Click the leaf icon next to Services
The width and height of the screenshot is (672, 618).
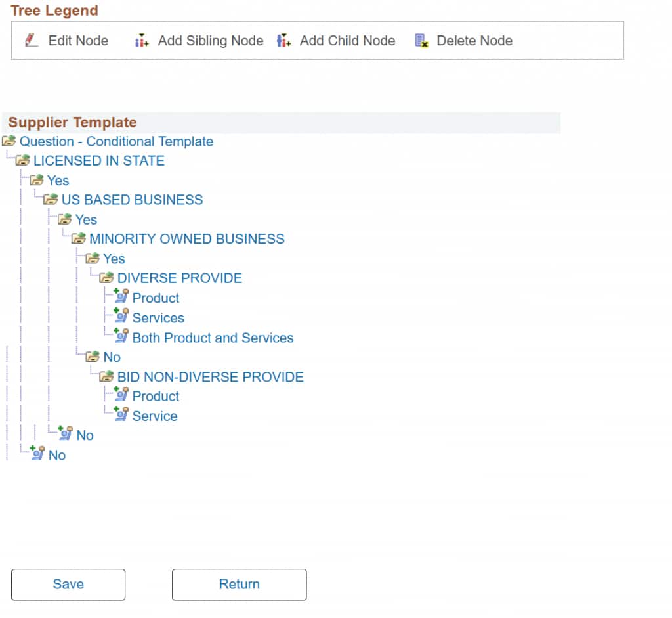pyautogui.click(x=121, y=315)
